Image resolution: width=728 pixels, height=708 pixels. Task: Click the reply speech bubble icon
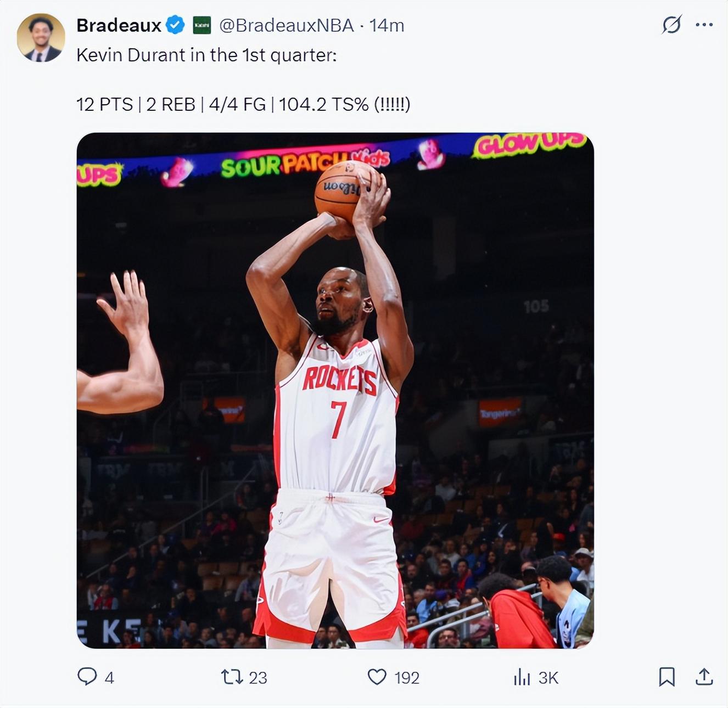(87, 677)
